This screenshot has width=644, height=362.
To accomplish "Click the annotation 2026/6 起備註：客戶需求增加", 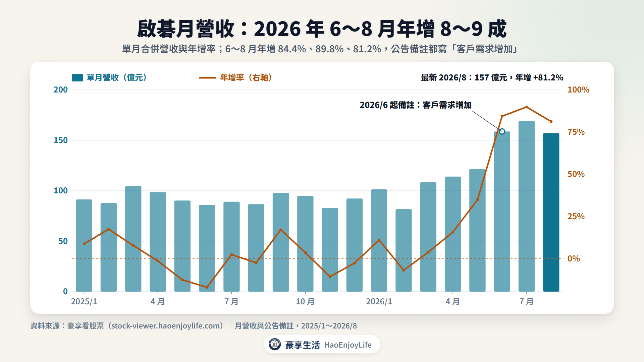I will coord(416,105).
